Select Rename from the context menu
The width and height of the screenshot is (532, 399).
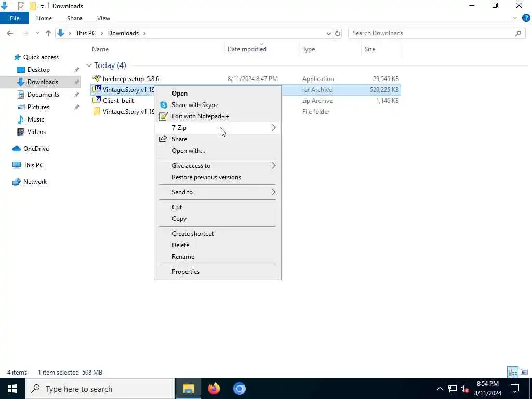[218, 257]
